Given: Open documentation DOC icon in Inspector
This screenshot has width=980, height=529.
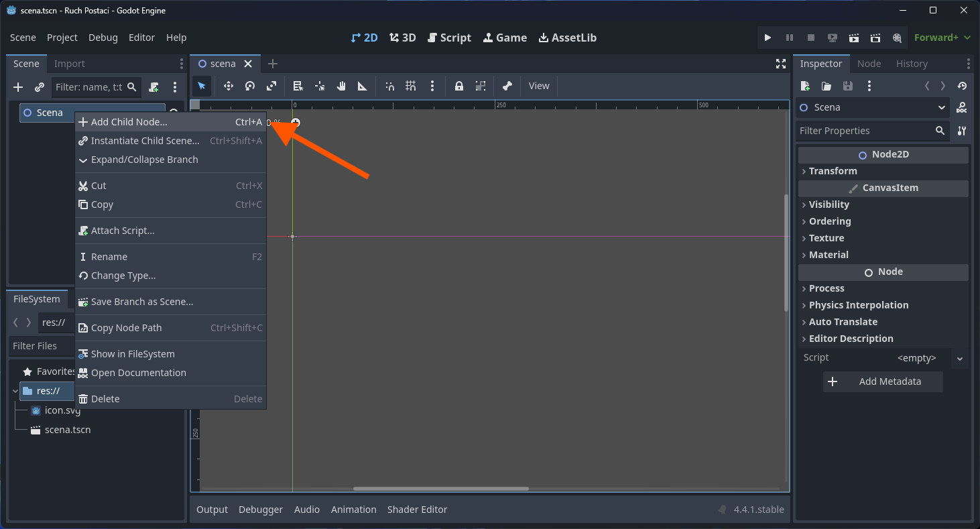Looking at the screenshot, I should coord(962,107).
